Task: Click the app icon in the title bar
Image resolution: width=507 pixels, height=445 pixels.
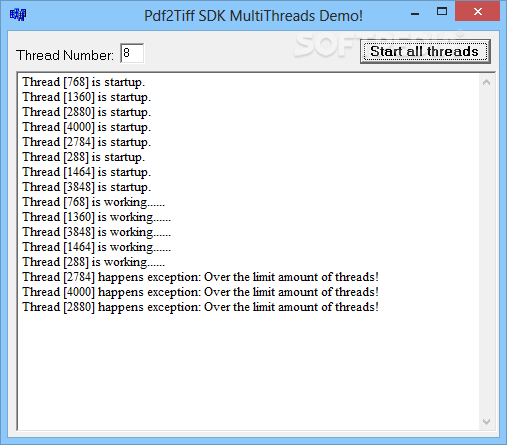Action: 18,15
